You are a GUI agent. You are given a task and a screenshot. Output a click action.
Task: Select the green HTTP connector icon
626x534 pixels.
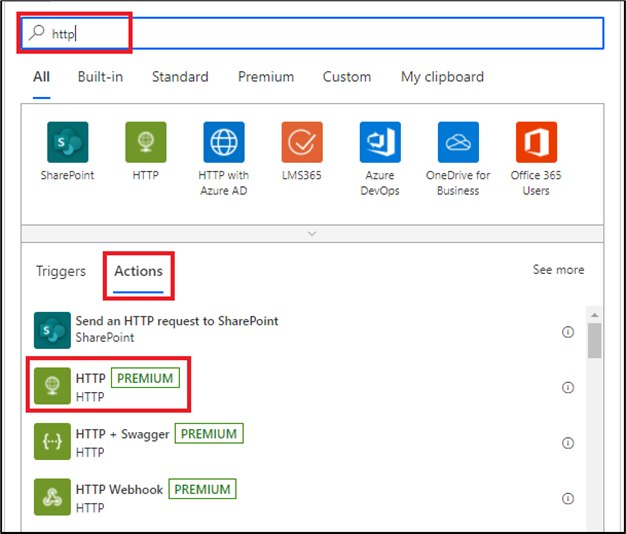[x=146, y=142]
